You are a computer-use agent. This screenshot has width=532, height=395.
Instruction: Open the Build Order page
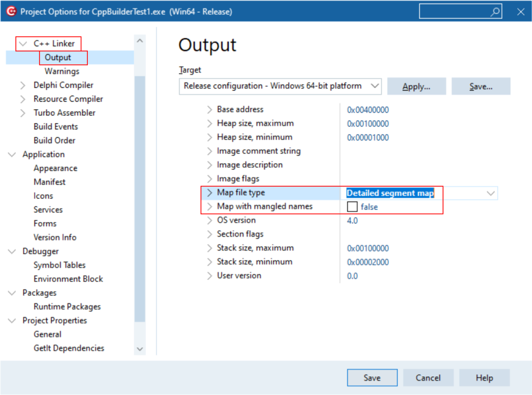click(x=54, y=140)
